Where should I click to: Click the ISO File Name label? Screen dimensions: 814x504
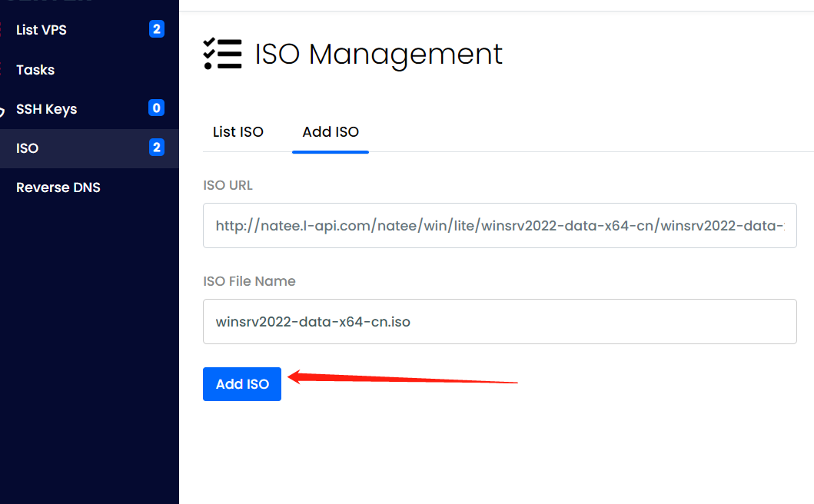point(249,281)
